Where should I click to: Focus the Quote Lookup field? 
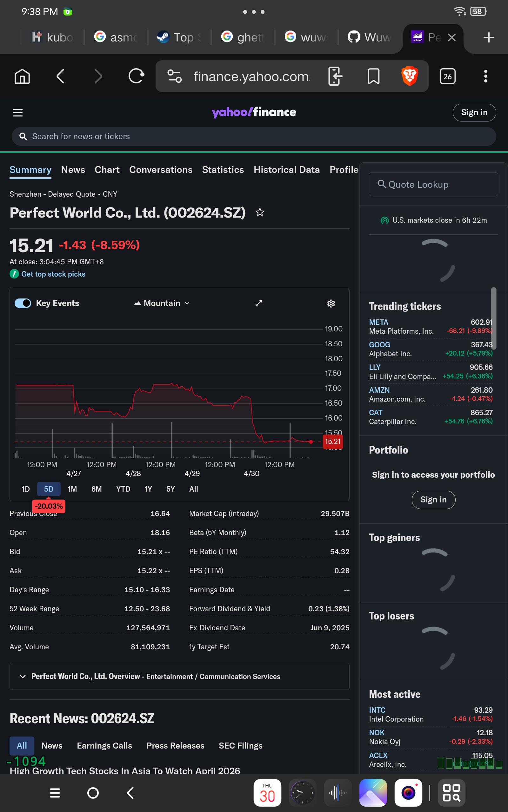point(433,184)
